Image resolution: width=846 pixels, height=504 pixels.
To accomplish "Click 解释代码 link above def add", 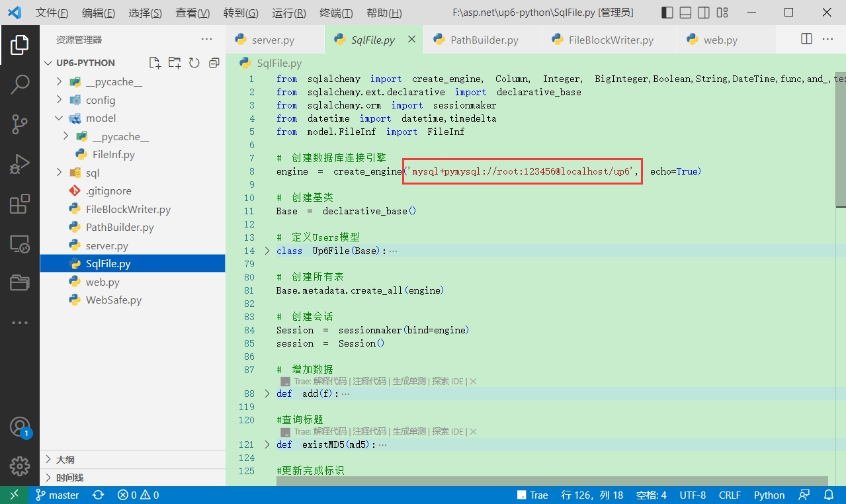I will point(330,381).
